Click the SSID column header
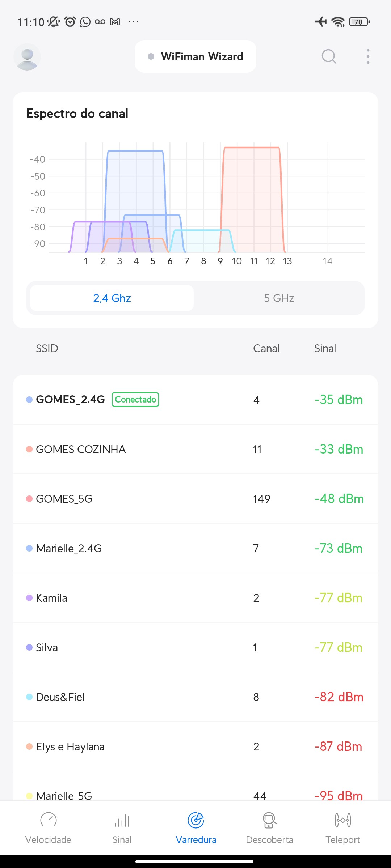This screenshot has height=868, width=391. pyautogui.click(x=47, y=348)
